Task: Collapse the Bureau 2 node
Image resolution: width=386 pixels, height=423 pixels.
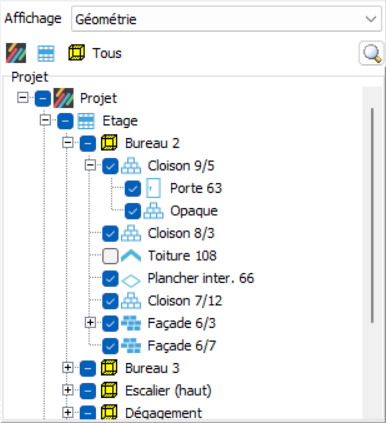Action: [x=68, y=143]
